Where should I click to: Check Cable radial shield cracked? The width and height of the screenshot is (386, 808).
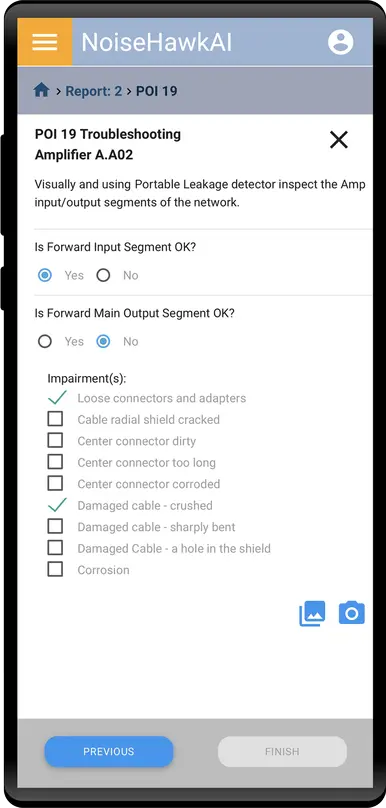(55, 419)
